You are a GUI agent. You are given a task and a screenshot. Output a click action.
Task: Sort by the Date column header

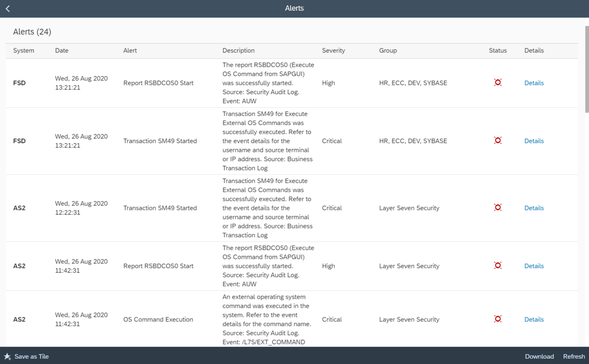61,50
